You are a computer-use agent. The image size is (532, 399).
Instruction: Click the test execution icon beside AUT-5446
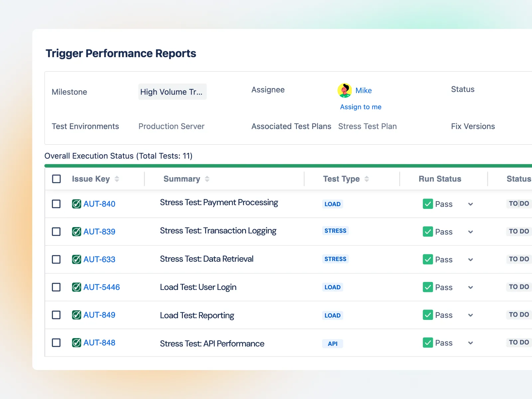[x=76, y=287]
